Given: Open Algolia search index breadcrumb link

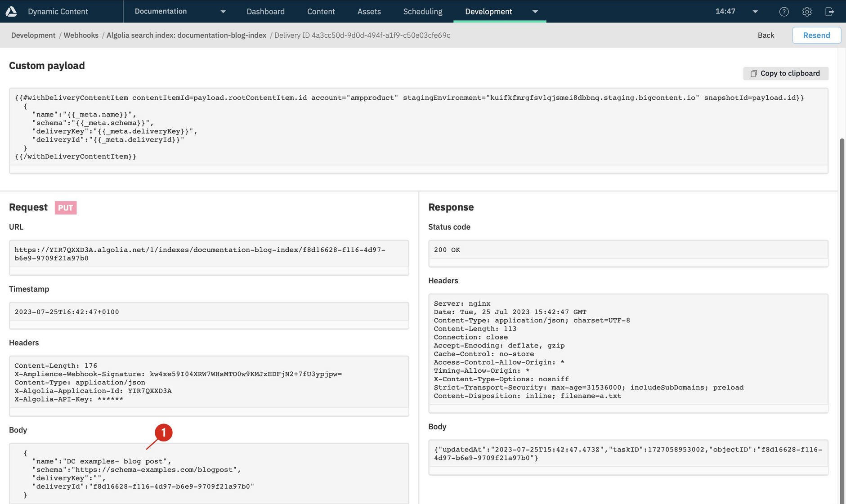Looking at the screenshot, I should (186, 35).
